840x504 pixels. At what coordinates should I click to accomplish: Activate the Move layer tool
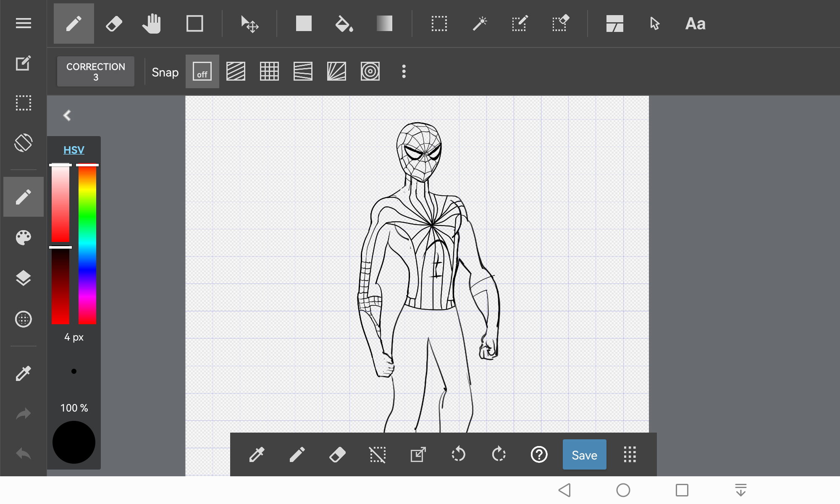[x=249, y=24]
